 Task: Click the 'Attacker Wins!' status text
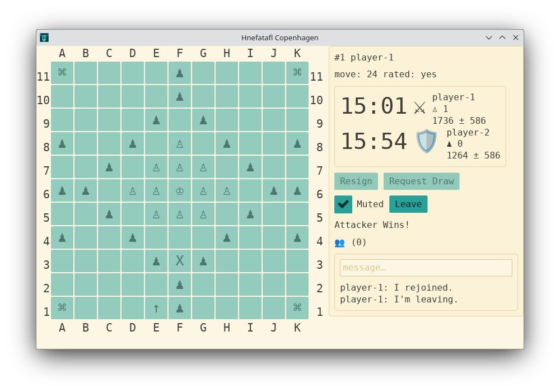coord(372,225)
